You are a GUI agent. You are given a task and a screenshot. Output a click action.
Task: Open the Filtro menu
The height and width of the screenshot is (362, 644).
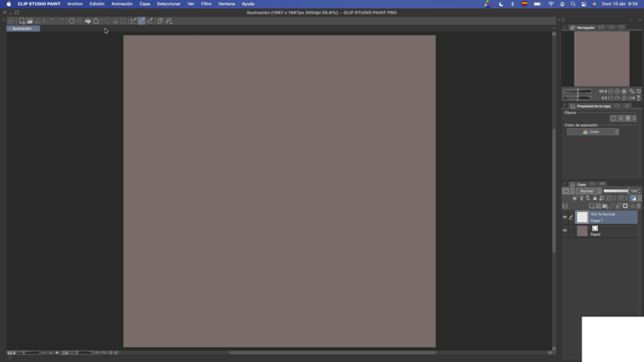pyautogui.click(x=206, y=4)
